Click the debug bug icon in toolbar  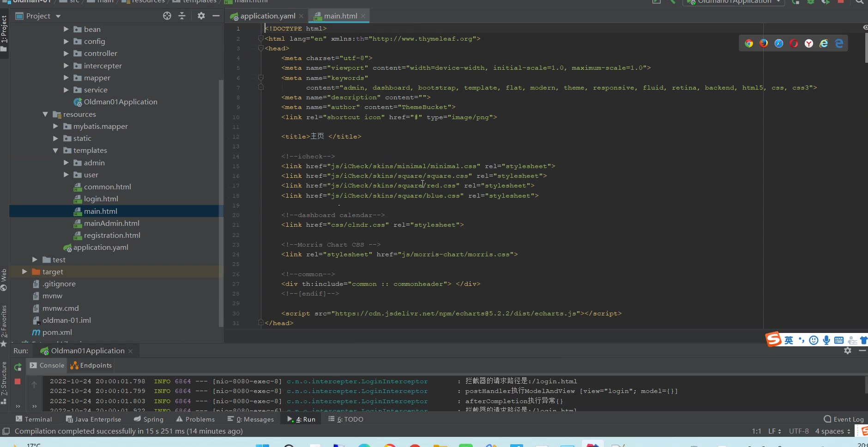click(x=810, y=2)
